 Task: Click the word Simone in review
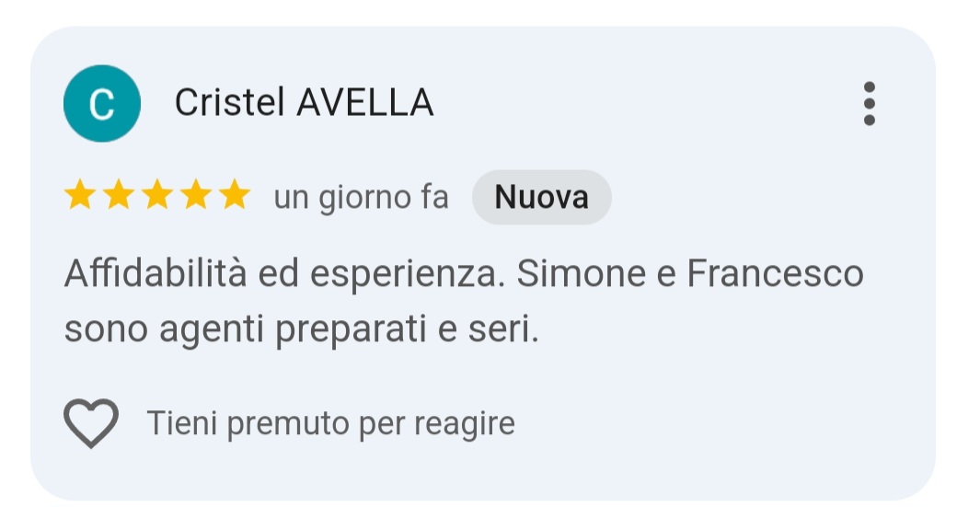tap(582, 274)
